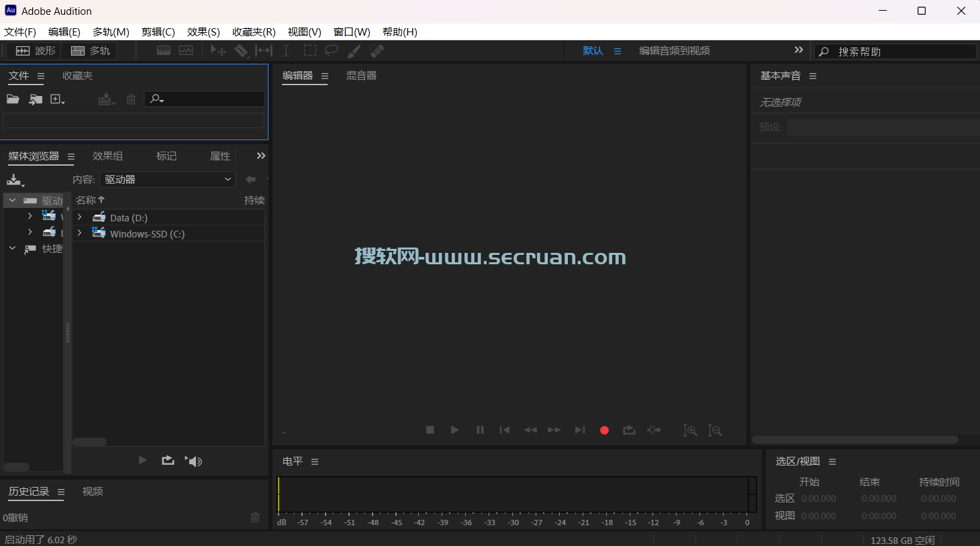The width and height of the screenshot is (980, 546).
Task: Toggle spectral frequency display icon
Action: point(164,51)
